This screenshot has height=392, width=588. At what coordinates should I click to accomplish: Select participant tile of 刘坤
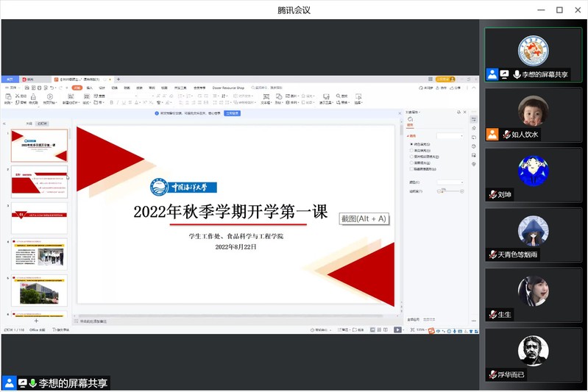click(x=533, y=175)
